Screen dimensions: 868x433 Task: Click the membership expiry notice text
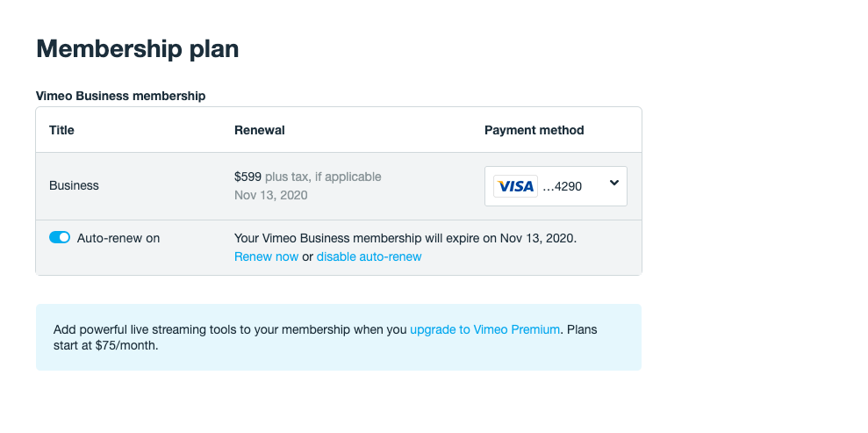405,237
